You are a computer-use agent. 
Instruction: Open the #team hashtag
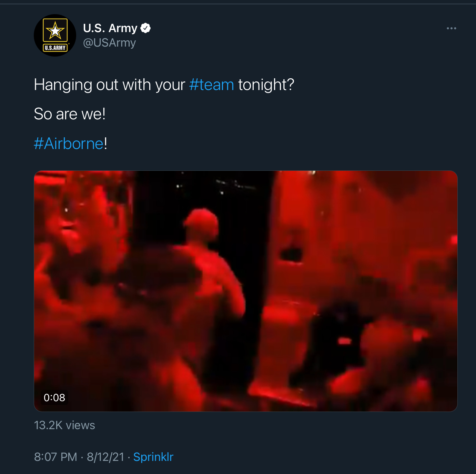click(x=212, y=85)
